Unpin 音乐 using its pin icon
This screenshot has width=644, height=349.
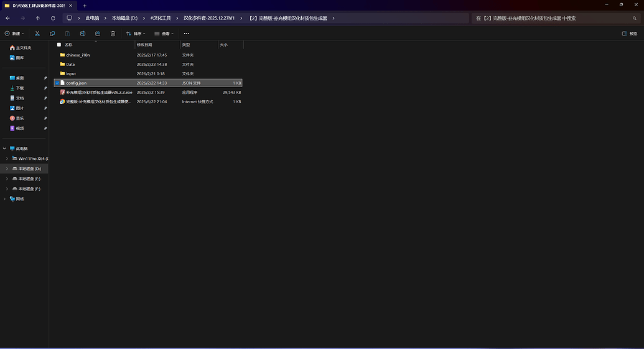(x=45, y=118)
